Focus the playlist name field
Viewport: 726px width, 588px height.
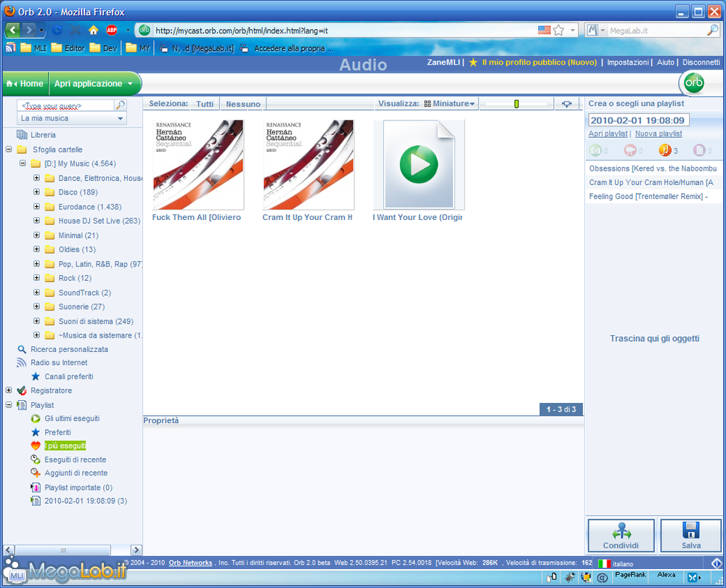tap(639, 121)
